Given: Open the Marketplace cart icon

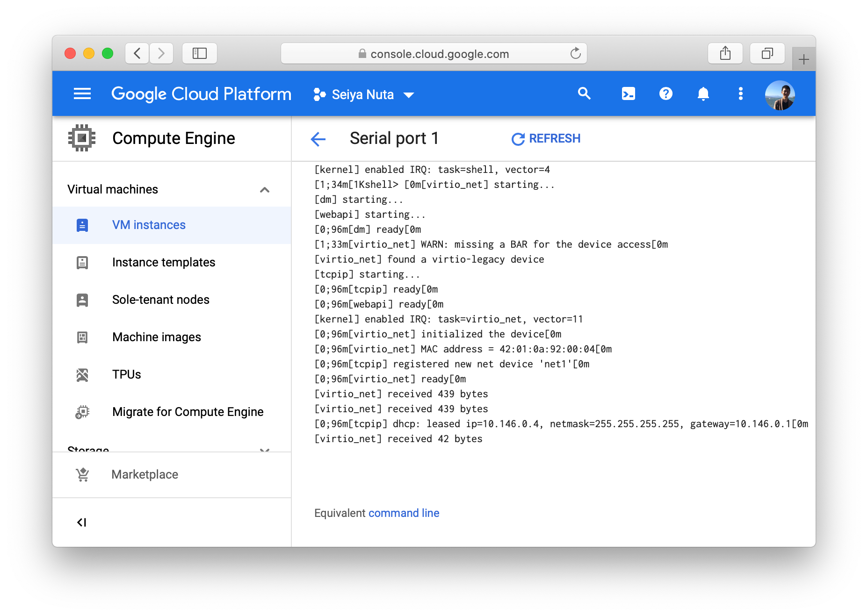Looking at the screenshot, I should point(82,474).
